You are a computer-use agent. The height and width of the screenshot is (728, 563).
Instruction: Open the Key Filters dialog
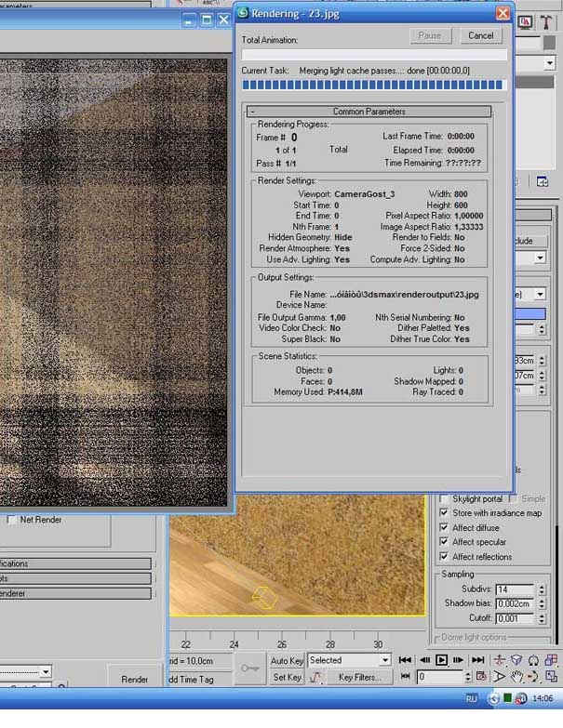359,678
